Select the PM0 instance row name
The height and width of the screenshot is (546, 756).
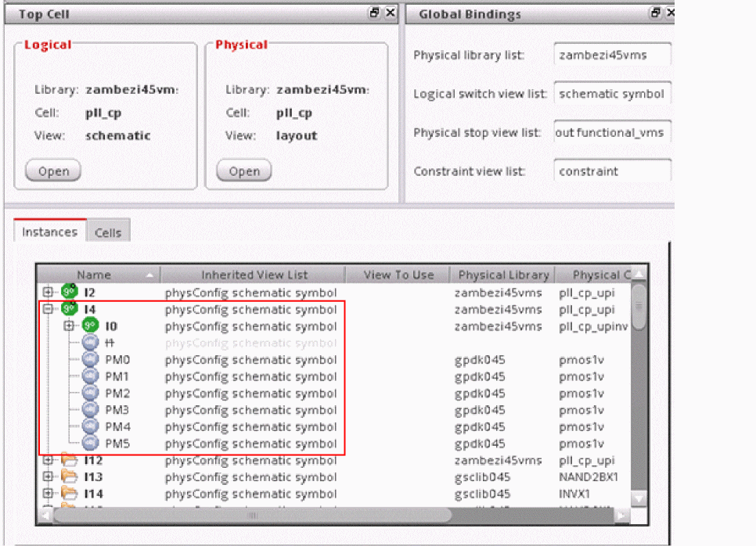tap(117, 360)
